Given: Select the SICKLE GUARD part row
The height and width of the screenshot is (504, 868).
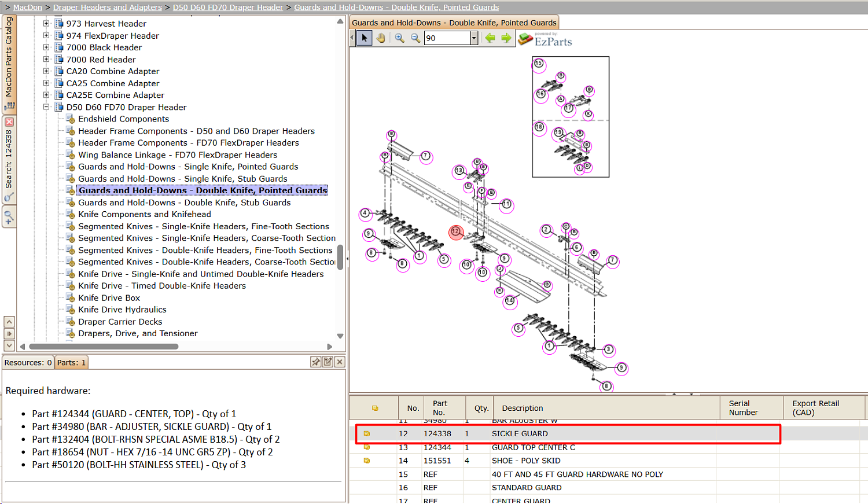Looking at the screenshot, I should (568, 433).
